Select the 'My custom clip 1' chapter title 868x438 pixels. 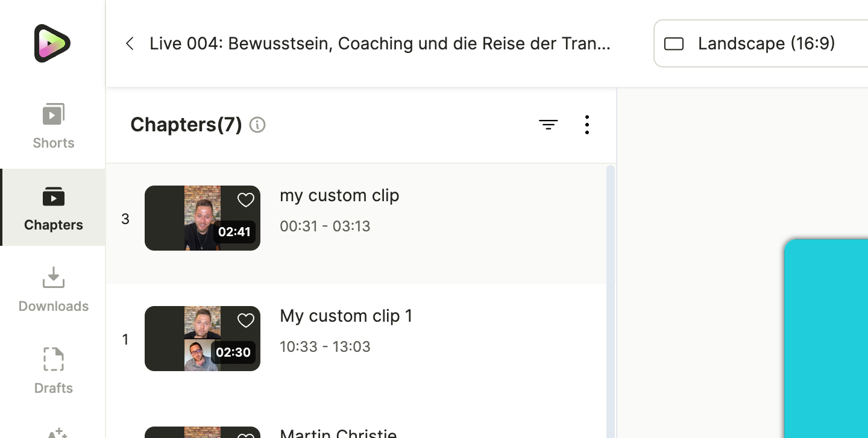[x=346, y=316]
